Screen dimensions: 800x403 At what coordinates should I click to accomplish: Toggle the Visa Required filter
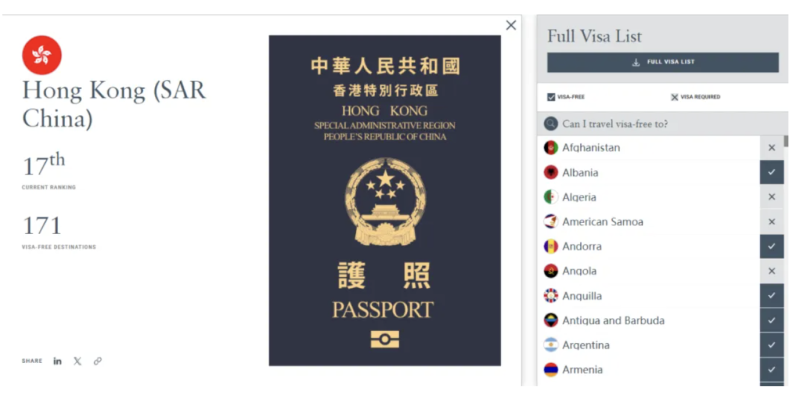pyautogui.click(x=674, y=97)
